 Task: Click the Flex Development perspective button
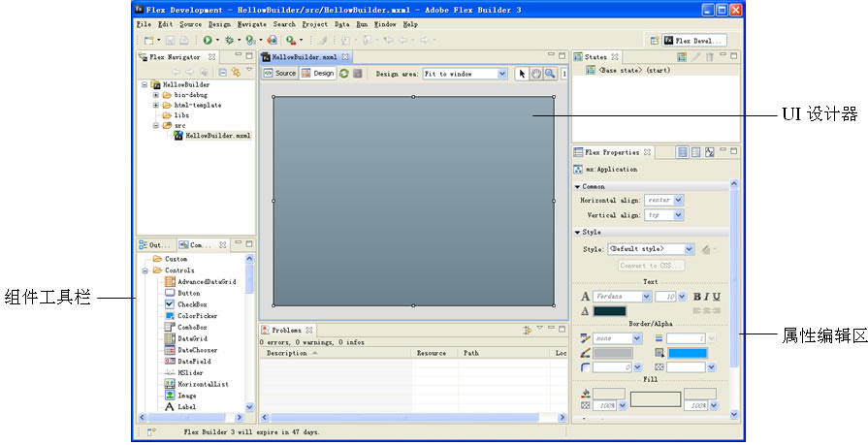click(694, 41)
